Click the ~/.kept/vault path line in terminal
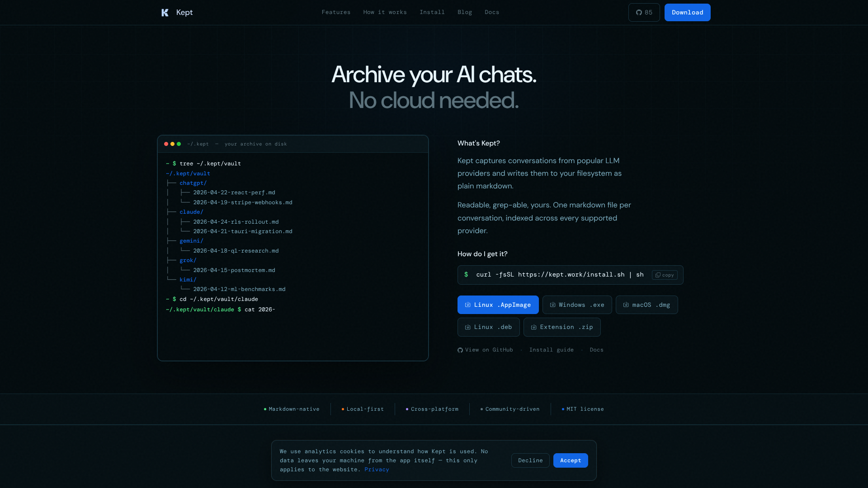Image resolution: width=868 pixels, height=488 pixels. 188,174
